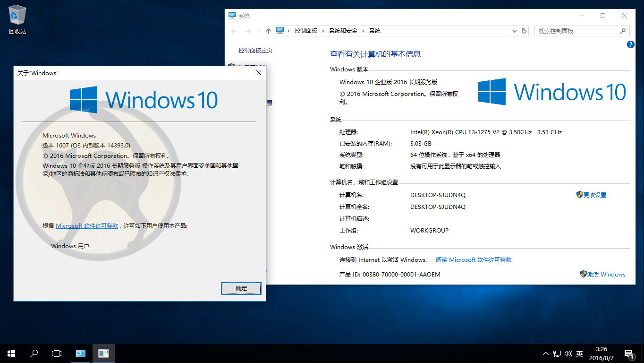Screen dimensions: 644x363
Task: Go up one level in Control Panel
Action: 269,31
